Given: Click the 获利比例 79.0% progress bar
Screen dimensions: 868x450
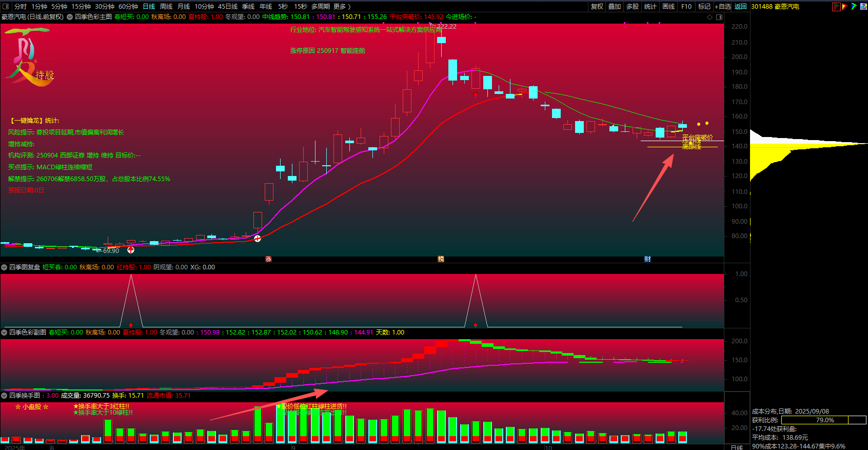Looking at the screenshot, I should click(823, 420).
